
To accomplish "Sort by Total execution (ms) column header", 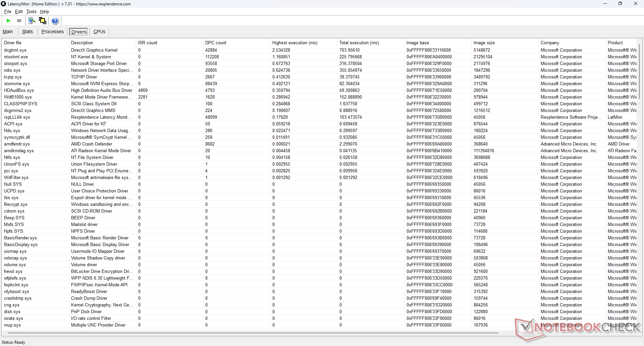I will [371, 43].
